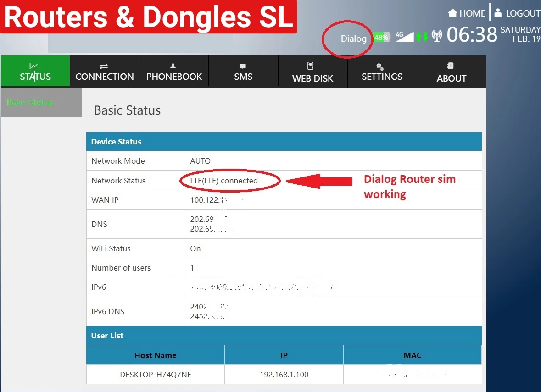Screen dimensions: 541x392
Task: Open the CONNECTION tab
Action: pos(105,71)
